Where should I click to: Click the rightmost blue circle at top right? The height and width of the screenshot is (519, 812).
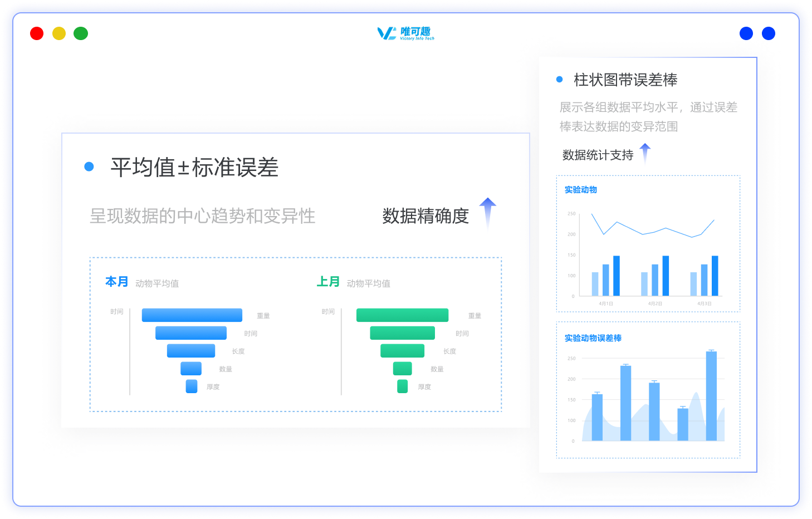768,33
